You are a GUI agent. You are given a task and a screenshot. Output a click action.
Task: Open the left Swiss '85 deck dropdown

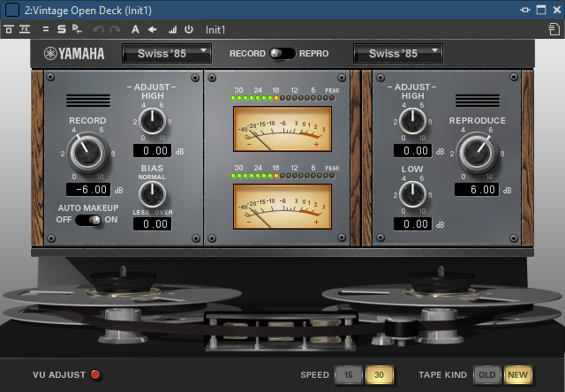coord(166,54)
